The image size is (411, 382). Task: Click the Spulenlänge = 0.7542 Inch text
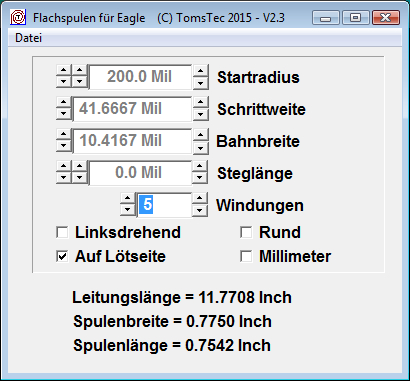click(172, 345)
